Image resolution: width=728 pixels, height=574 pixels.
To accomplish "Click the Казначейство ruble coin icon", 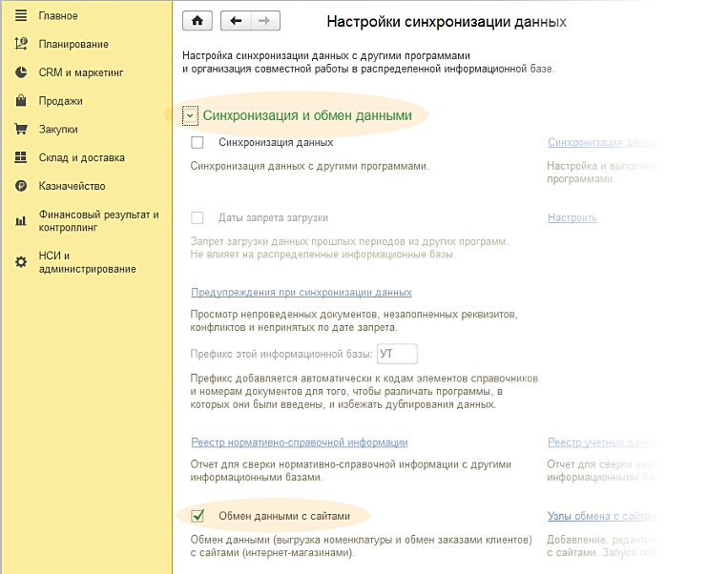I will [x=21, y=187].
